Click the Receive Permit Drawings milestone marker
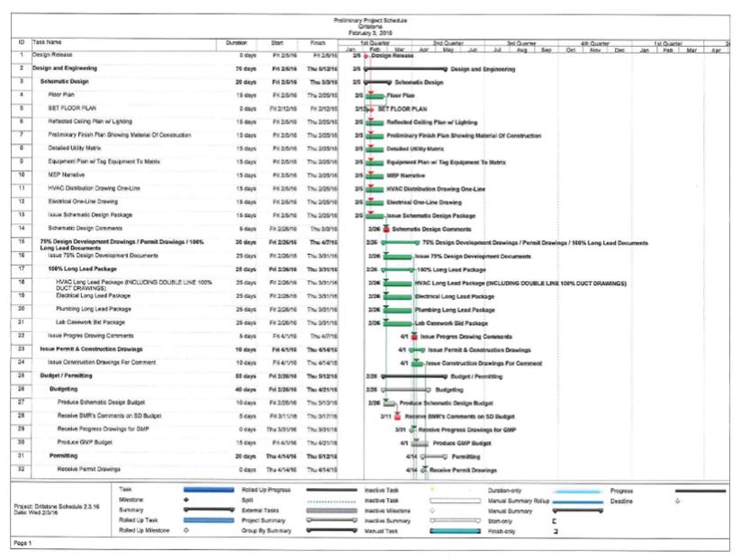Screen dimensions: 741x560 tap(423, 470)
